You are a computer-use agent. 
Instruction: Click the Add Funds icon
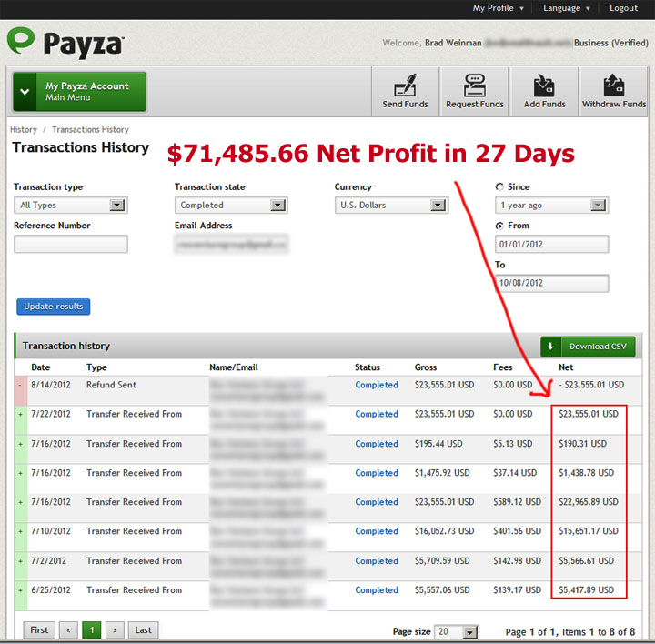point(544,86)
